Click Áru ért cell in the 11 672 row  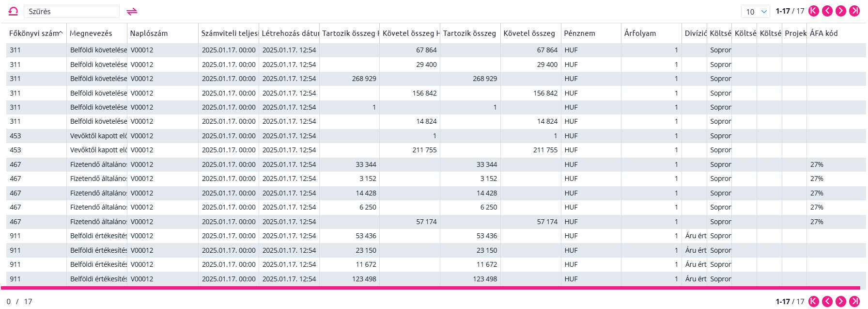[695, 264]
